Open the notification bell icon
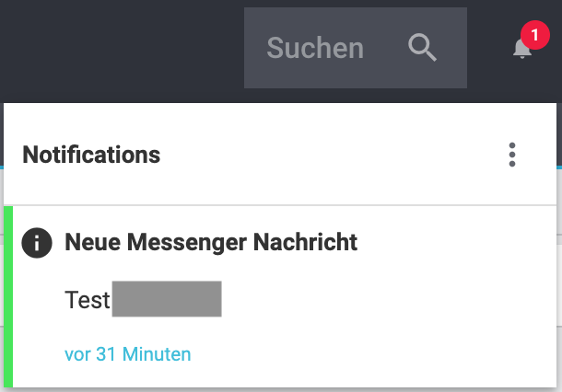Viewport: 562px width, 392px height. tap(521, 50)
